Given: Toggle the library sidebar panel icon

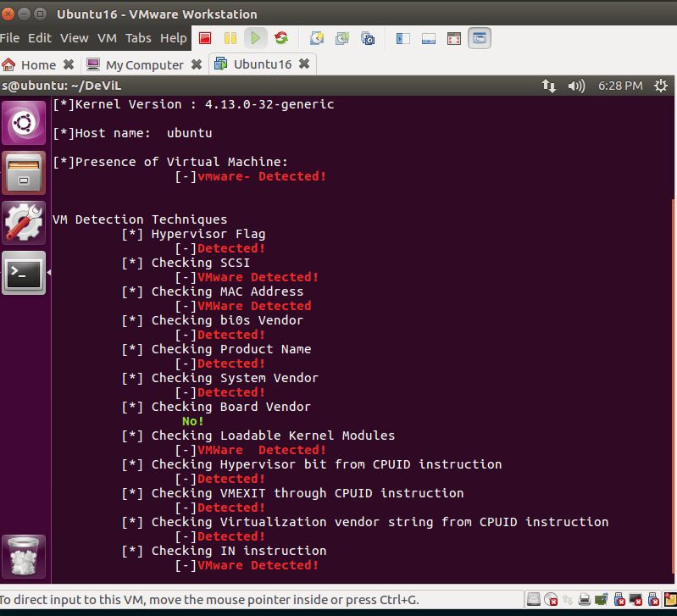Looking at the screenshot, I should point(402,38).
